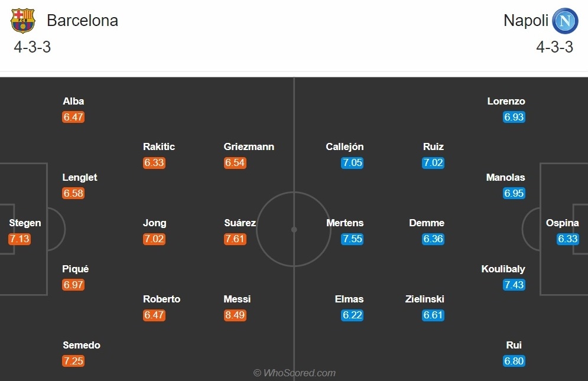Click player name Lenglet
The height and width of the screenshot is (381, 588).
(x=80, y=177)
